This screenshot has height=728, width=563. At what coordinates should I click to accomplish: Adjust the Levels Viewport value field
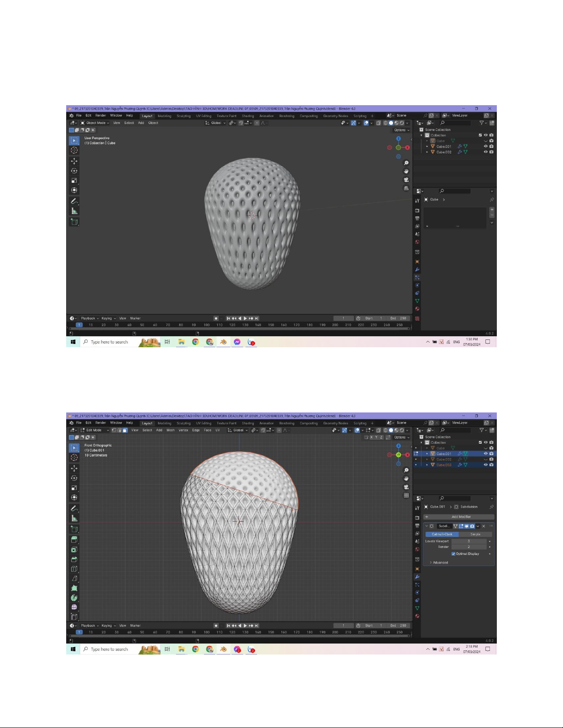coord(469,541)
